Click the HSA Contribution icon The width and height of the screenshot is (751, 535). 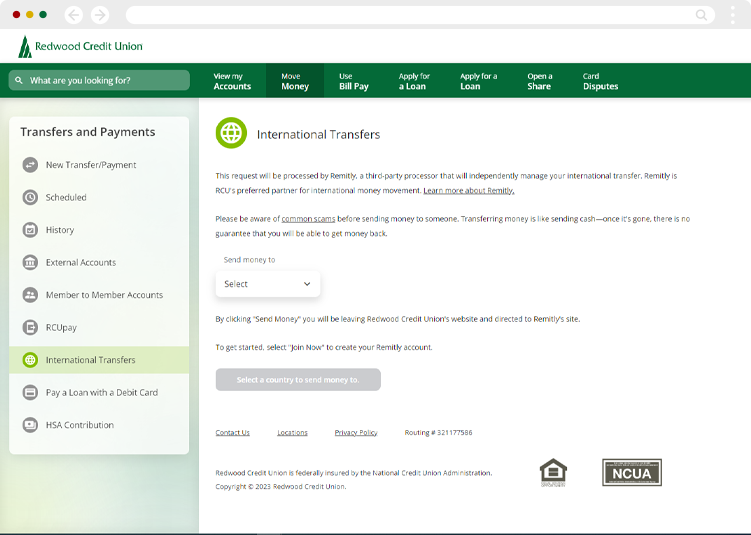click(30, 425)
